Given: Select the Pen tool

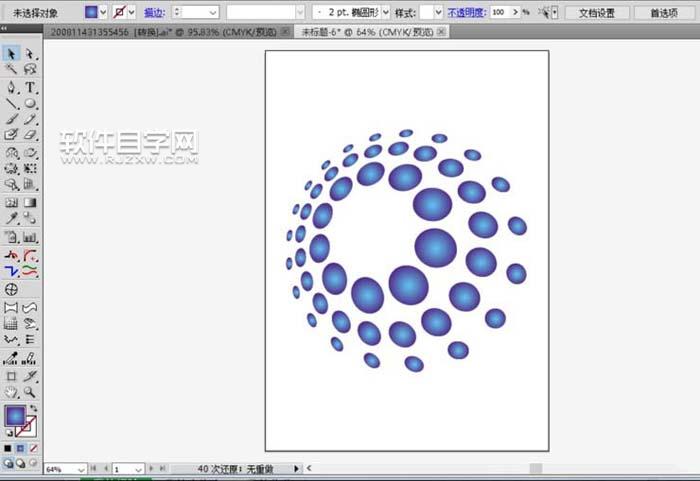Looking at the screenshot, I should (x=12, y=87).
